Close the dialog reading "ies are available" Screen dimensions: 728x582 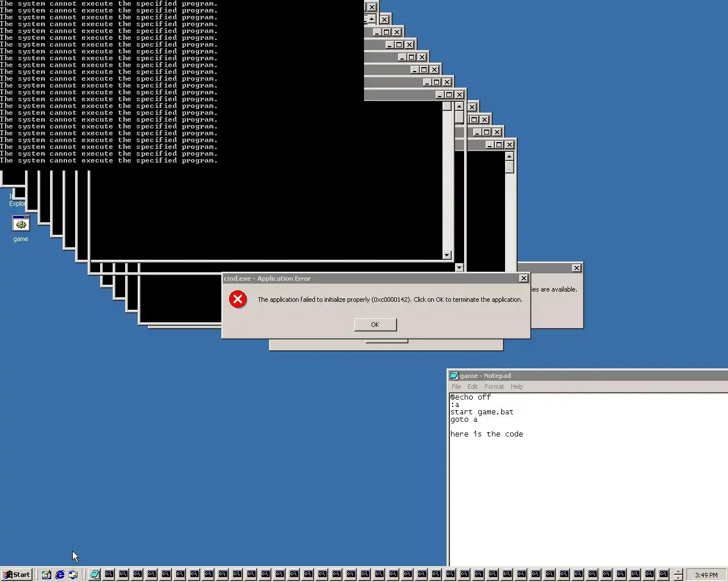tap(576, 268)
